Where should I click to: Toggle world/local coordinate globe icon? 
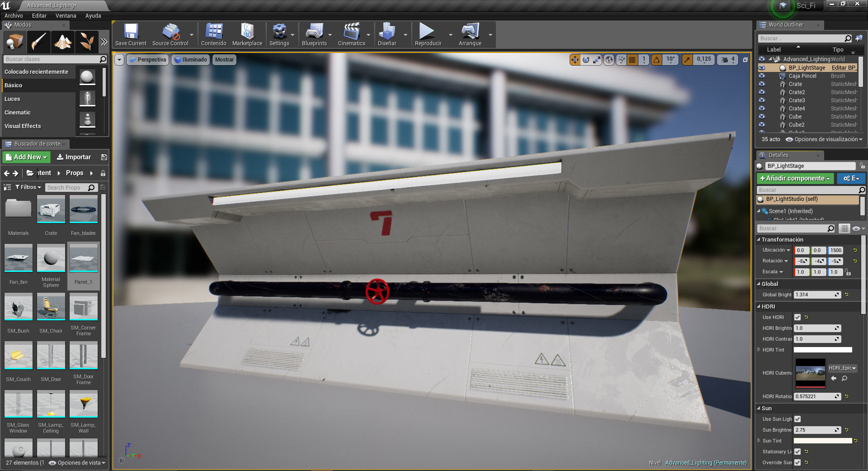point(609,60)
